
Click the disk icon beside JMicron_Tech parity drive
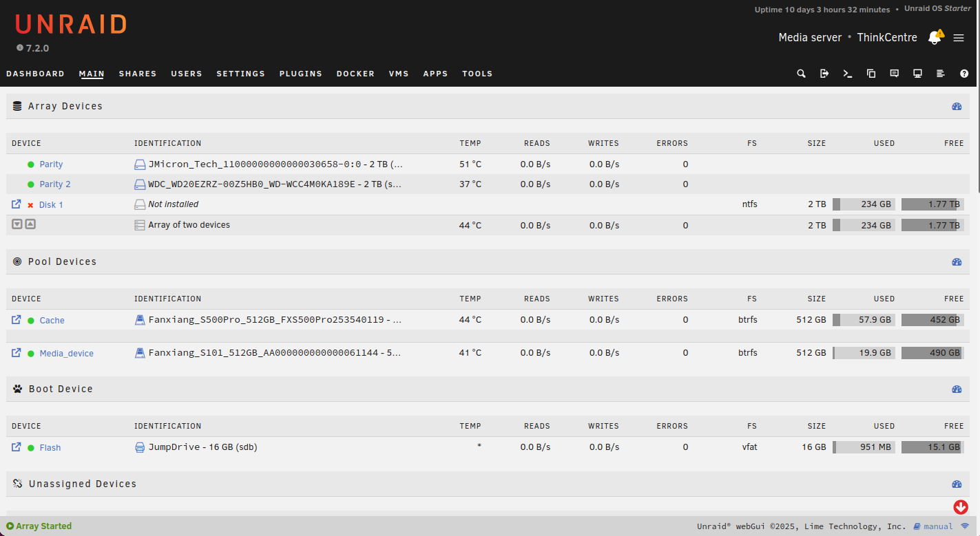point(140,164)
